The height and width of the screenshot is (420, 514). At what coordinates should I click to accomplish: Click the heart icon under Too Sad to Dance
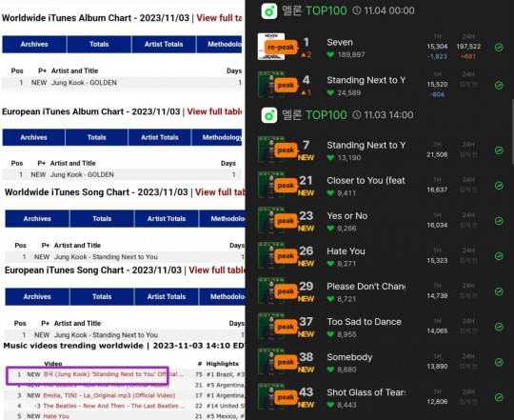point(330,334)
